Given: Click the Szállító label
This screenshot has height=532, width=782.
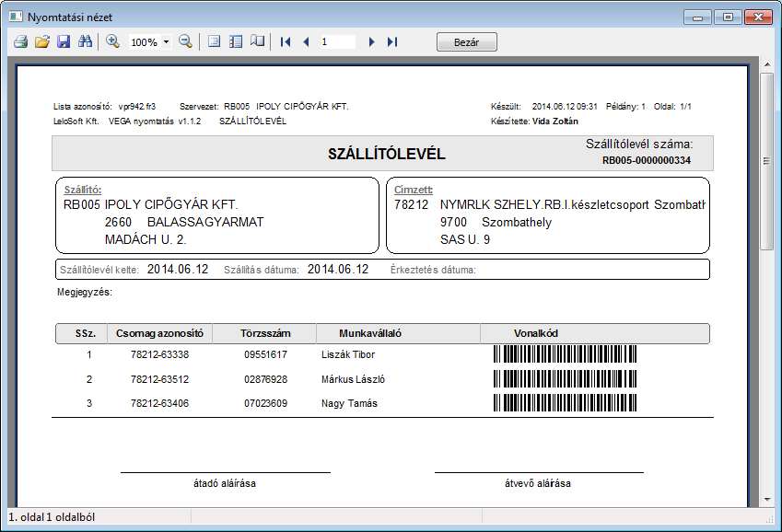Looking at the screenshot, I should pyautogui.click(x=83, y=190).
